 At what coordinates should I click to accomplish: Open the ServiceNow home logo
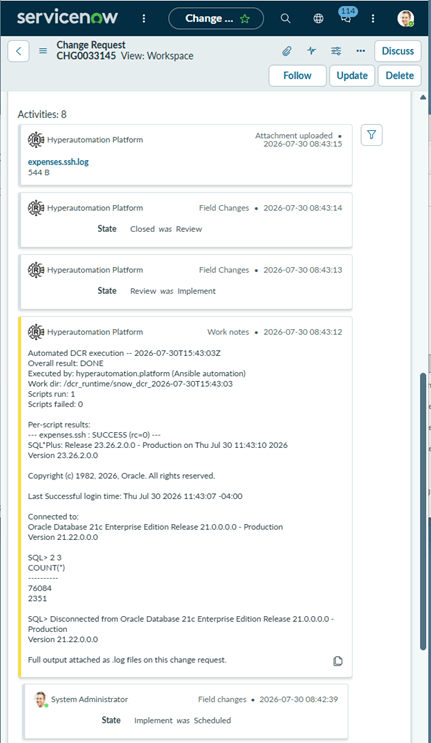[67, 18]
